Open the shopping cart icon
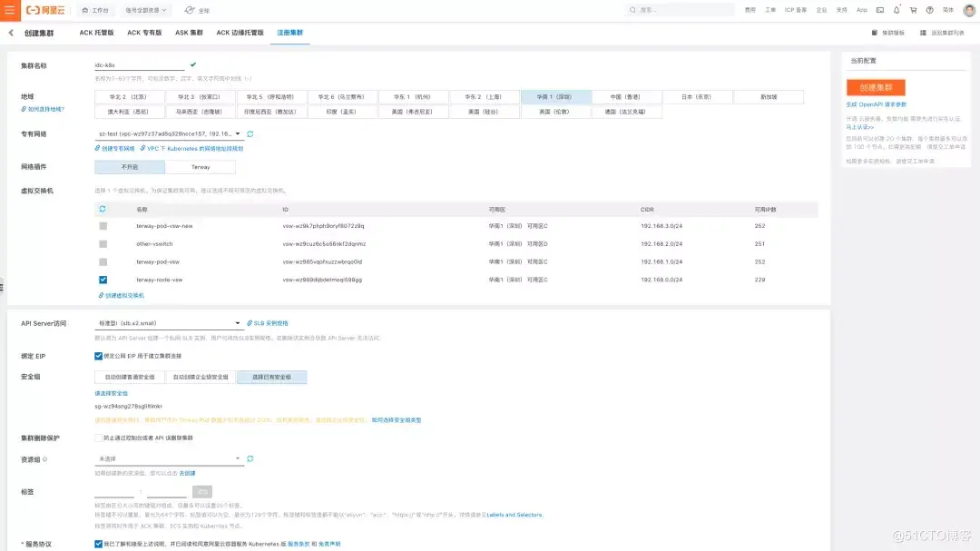Image resolution: width=980 pixels, height=551 pixels. [x=913, y=10]
